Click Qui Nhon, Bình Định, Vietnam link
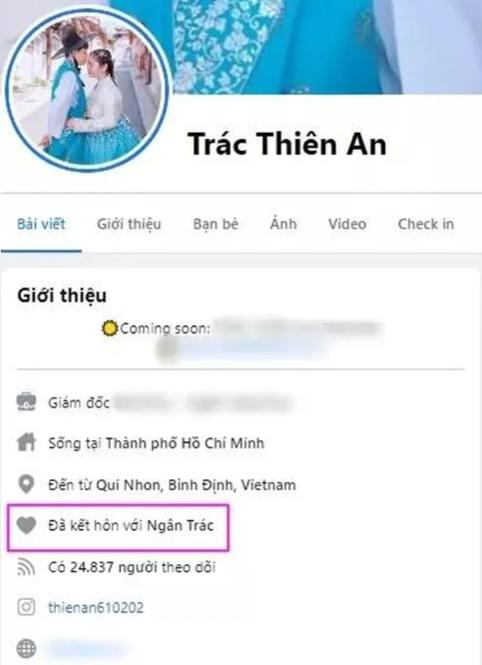Screen dimensions: 482x665 pos(196,484)
